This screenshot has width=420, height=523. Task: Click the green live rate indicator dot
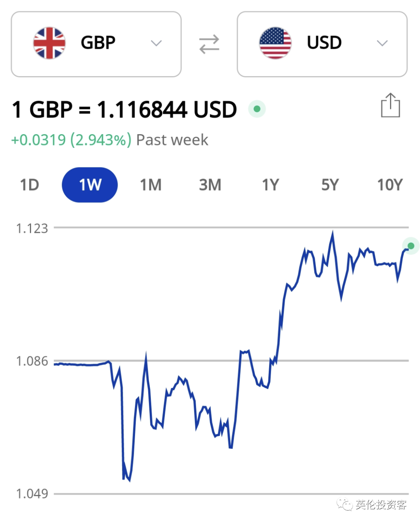257,109
